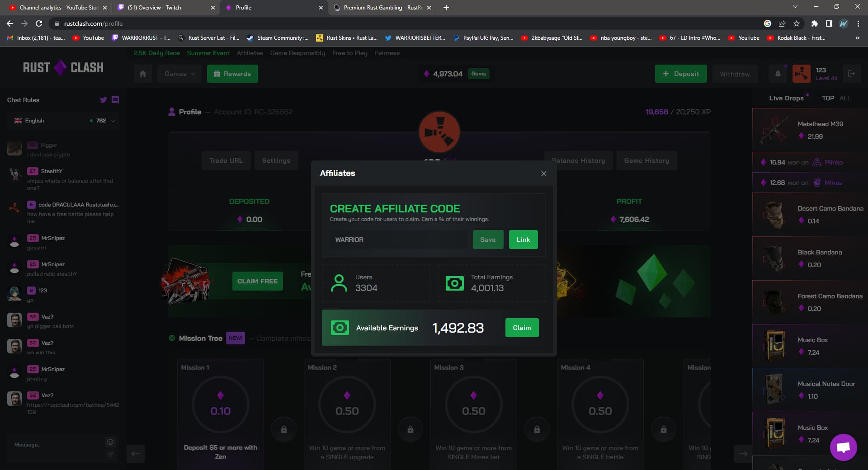Switch Live Drops to TOP

click(828, 98)
